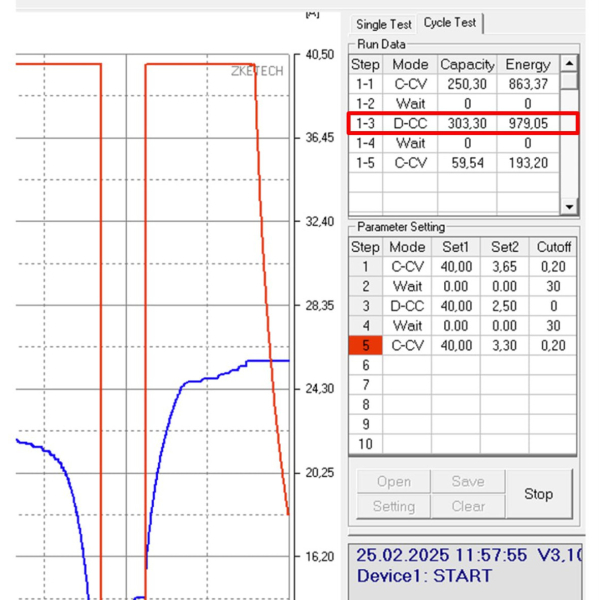
Task: Click Run Data scrollbar up arrow
Action: pos(569,63)
